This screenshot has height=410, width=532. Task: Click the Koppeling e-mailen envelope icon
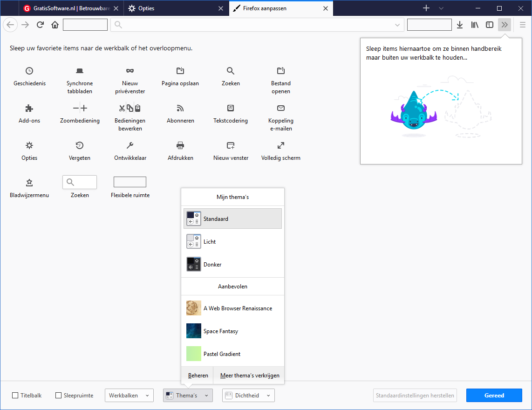(x=281, y=108)
